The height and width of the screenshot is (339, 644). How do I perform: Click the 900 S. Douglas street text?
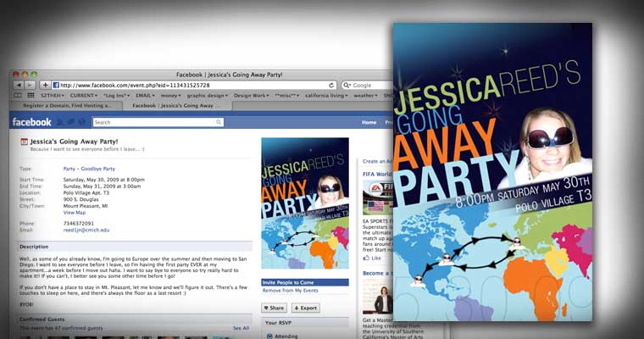click(80, 199)
